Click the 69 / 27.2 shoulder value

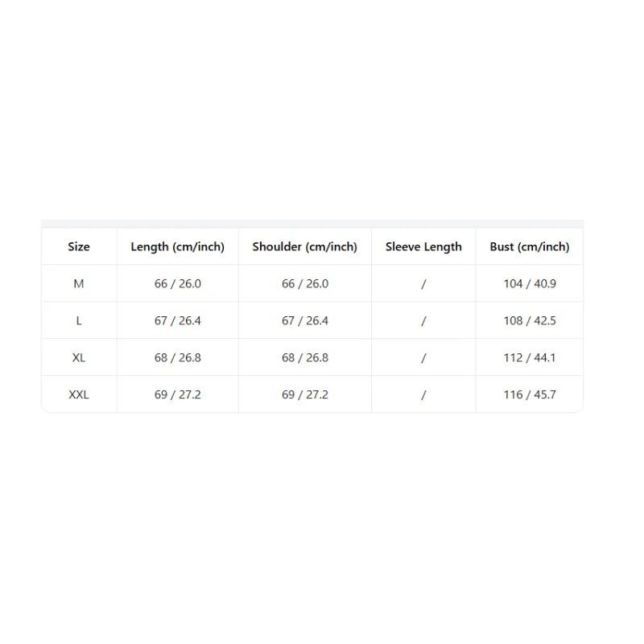tap(305, 394)
